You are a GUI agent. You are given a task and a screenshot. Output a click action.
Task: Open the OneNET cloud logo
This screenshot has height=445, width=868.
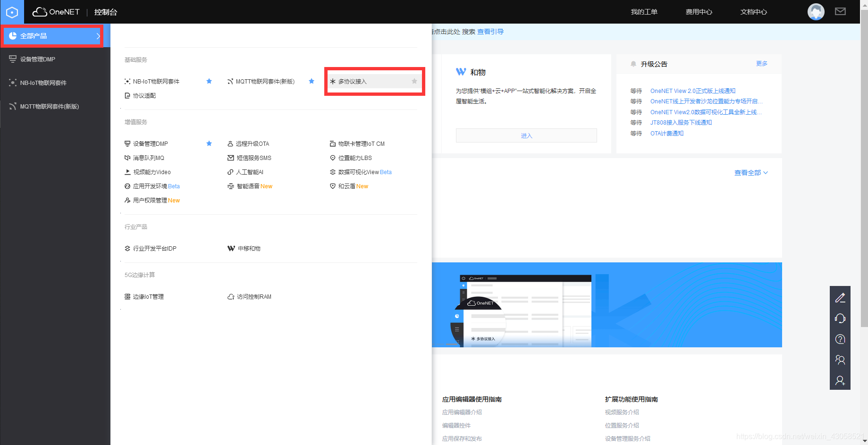(x=56, y=12)
